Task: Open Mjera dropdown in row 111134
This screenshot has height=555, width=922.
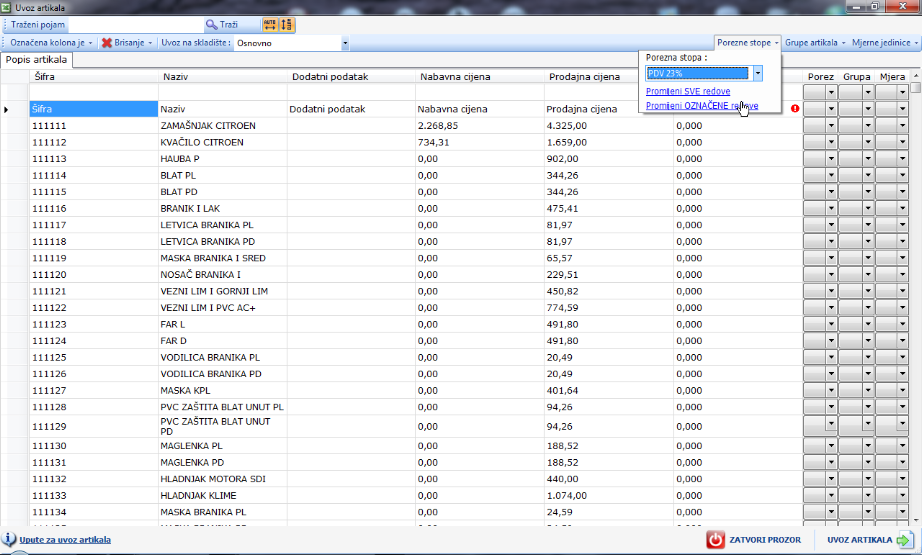Action: coord(902,512)
